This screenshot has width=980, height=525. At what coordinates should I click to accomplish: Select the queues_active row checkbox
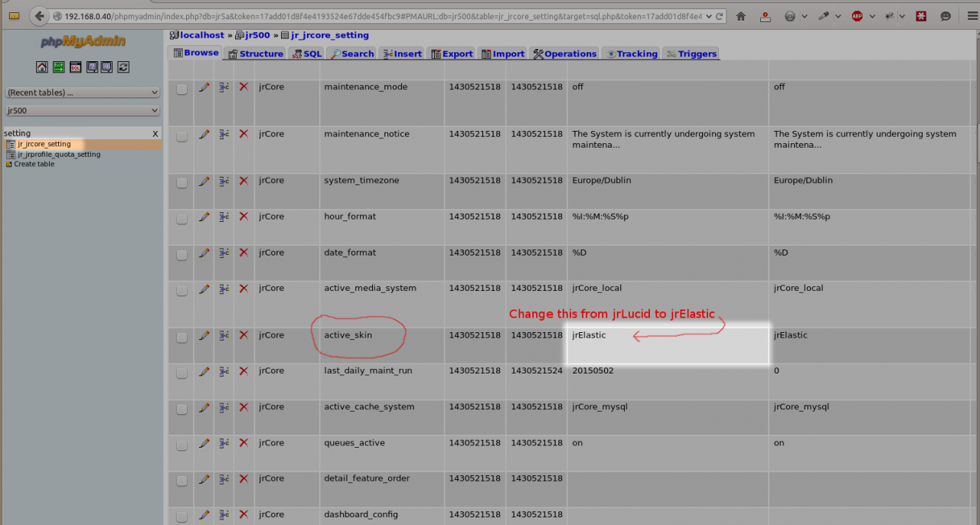[181, 445]
